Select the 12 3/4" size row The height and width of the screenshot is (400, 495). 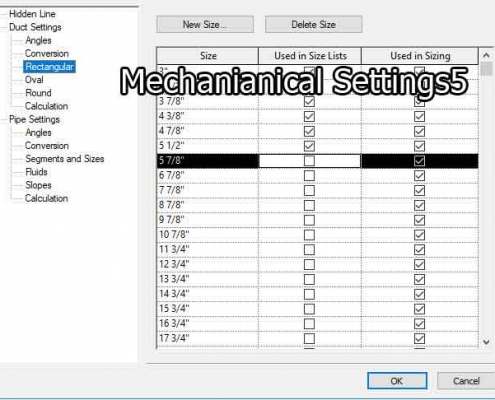317,265
